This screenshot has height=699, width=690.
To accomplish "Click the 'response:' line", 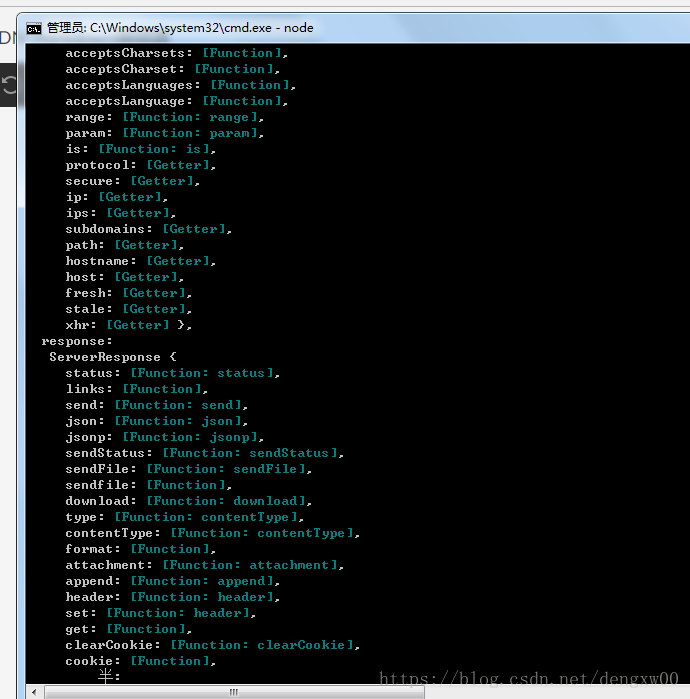I will (77, 341).
